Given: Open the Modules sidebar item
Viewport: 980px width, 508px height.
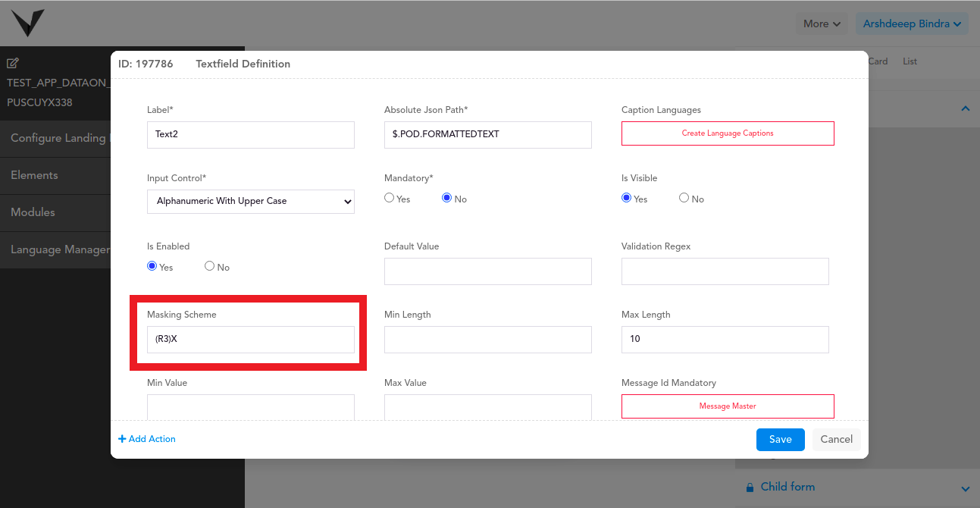Looking at the screenshot, I should click(x=33, y=212).
